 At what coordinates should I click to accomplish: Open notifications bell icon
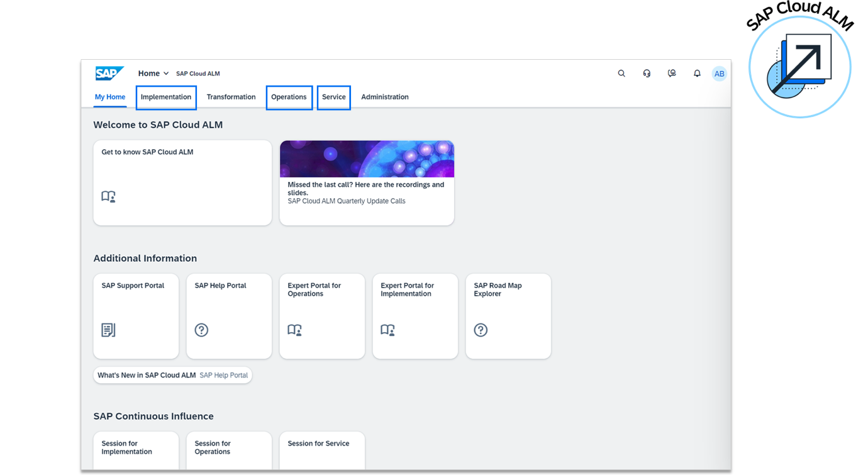tap(697, 74)
